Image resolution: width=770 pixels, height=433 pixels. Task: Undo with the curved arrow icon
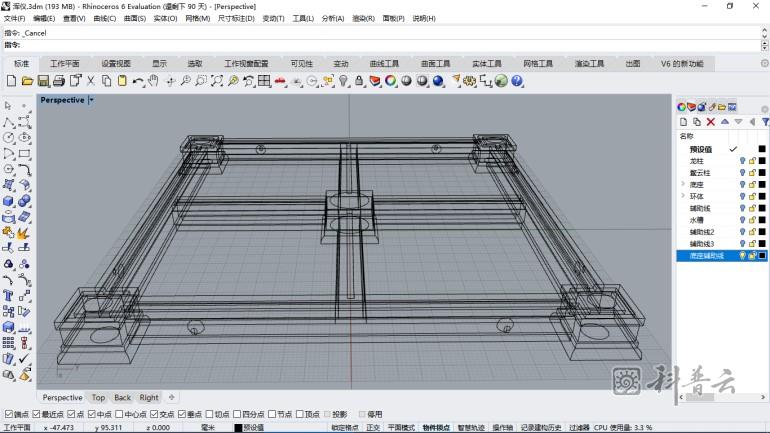coord(138,81)
